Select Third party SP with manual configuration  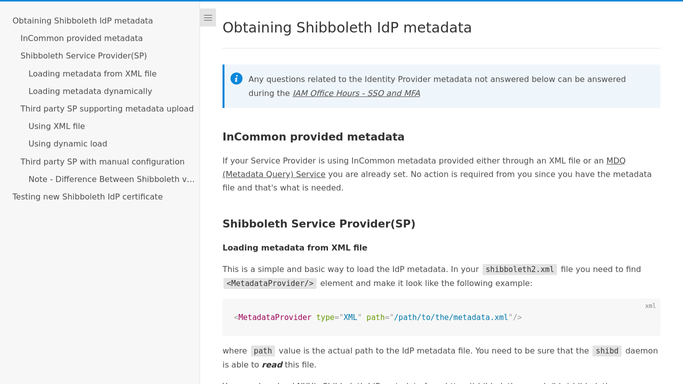point(102,162)
